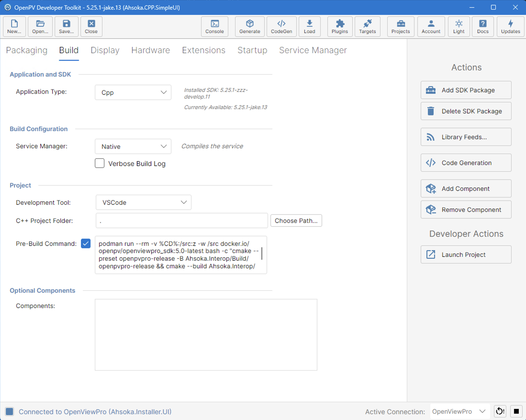Open Docs from the toolbar
Screen dimensions: 526x420
(483, 27)
